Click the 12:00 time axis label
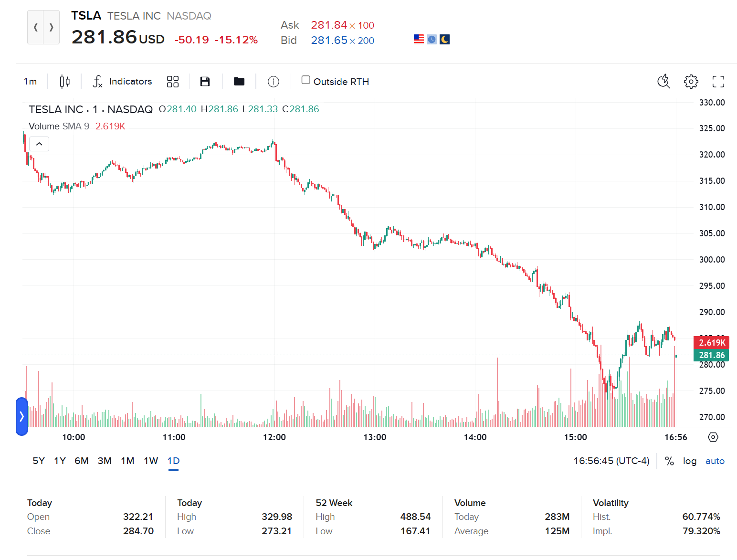Viewport: 737px width, 560px height. (274, 437)
